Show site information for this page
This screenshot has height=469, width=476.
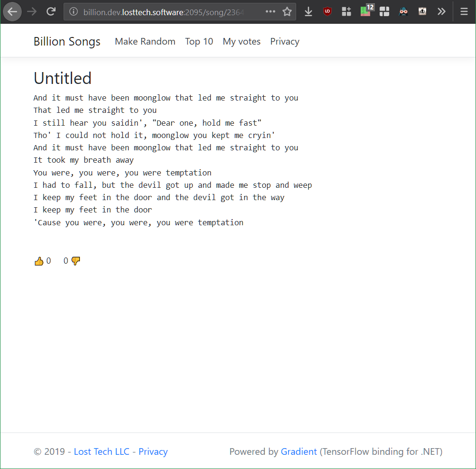(74, 12)
